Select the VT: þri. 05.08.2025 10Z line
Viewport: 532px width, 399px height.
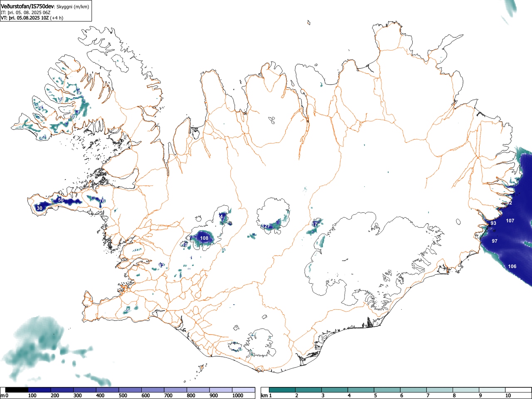[25, 18]
